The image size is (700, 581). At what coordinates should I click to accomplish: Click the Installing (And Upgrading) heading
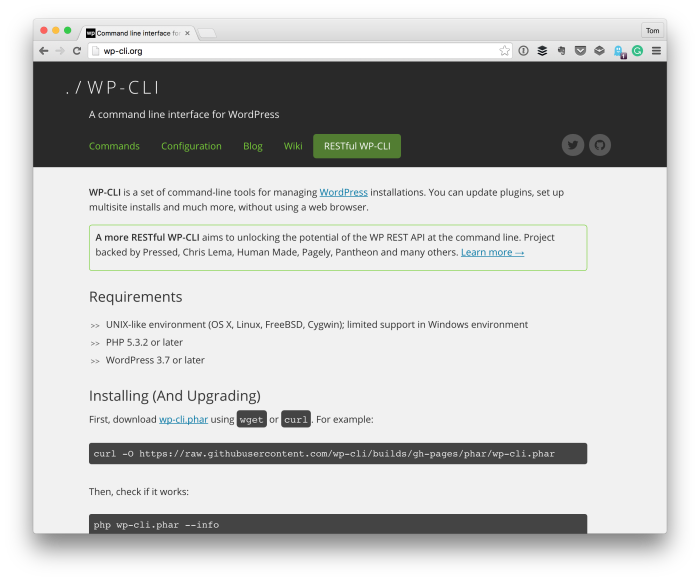click(x=175, y=396)
